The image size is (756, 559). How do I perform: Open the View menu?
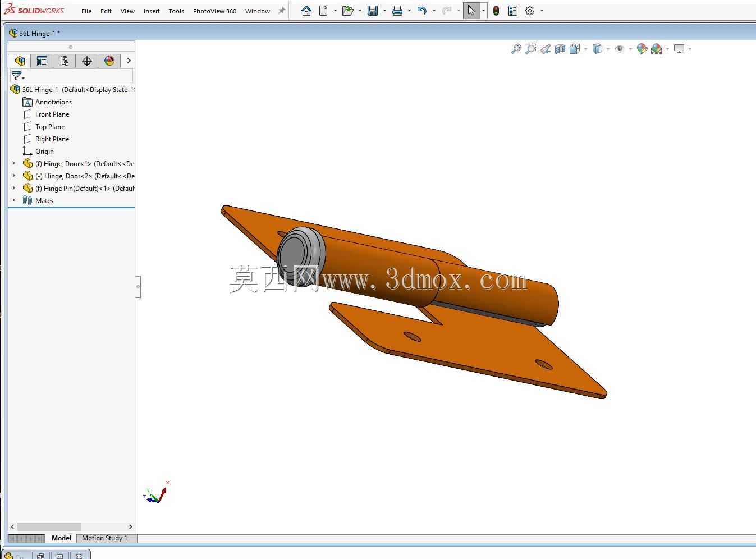(x=127, y=11)
